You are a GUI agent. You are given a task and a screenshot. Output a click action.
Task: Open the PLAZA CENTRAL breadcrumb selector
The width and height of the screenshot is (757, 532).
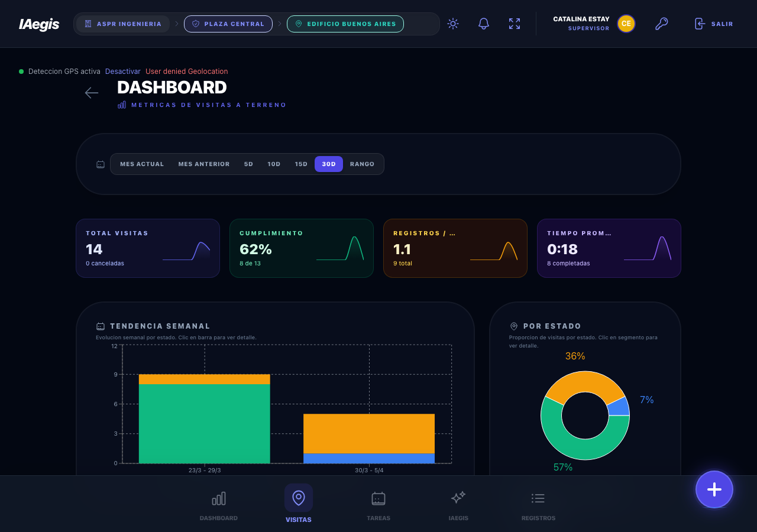tap(228, 24)
